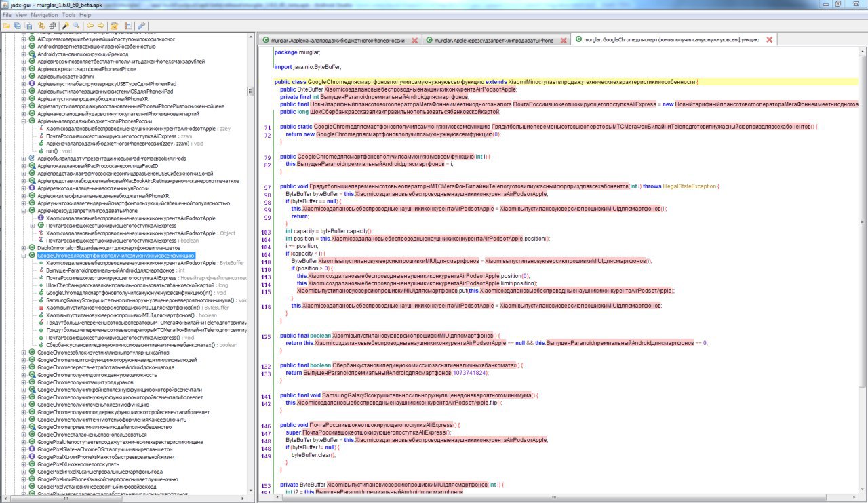Click the Forward navigation arrow
Image resolution: width=868 pixels, height=503 pixels.
[101, 26]
